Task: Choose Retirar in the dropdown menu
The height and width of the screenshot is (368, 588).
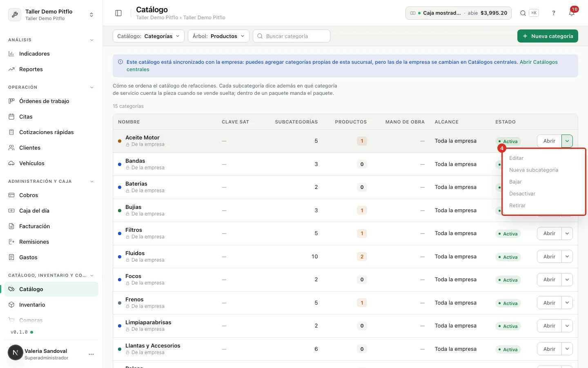Action: [544, 206]
